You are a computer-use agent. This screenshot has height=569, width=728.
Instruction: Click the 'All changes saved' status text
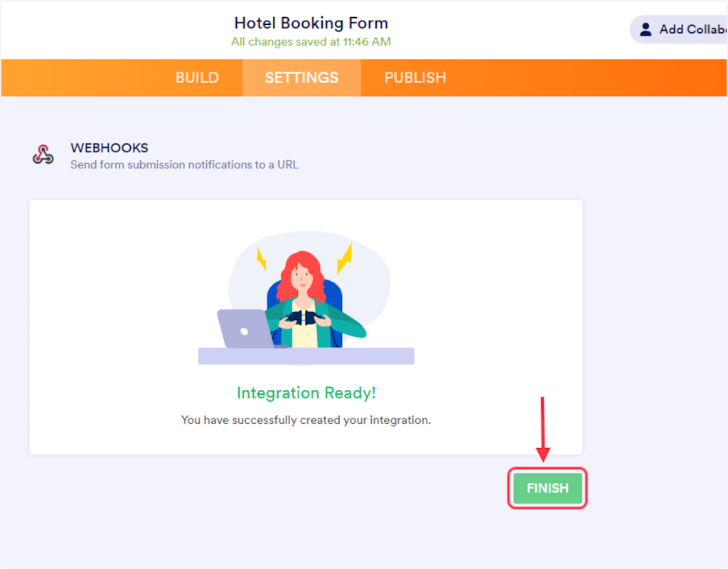[311, 42]
